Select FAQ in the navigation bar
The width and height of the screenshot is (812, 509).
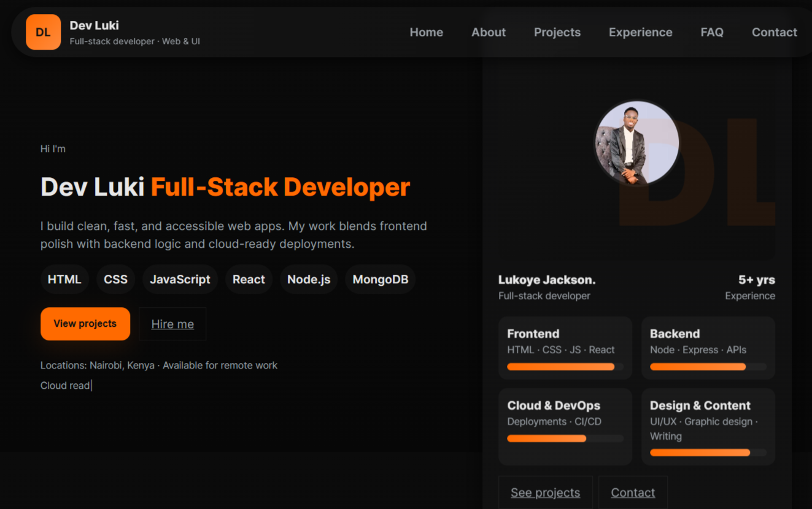pyautogui.click(x=711, y=33)
